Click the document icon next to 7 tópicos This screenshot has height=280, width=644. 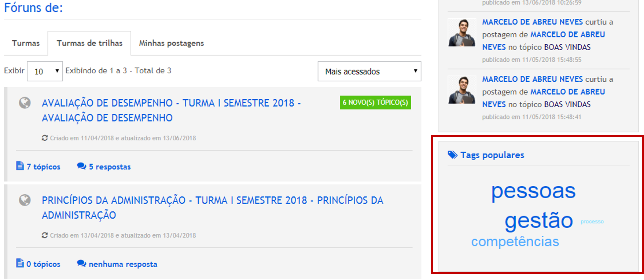click(20, 166)
